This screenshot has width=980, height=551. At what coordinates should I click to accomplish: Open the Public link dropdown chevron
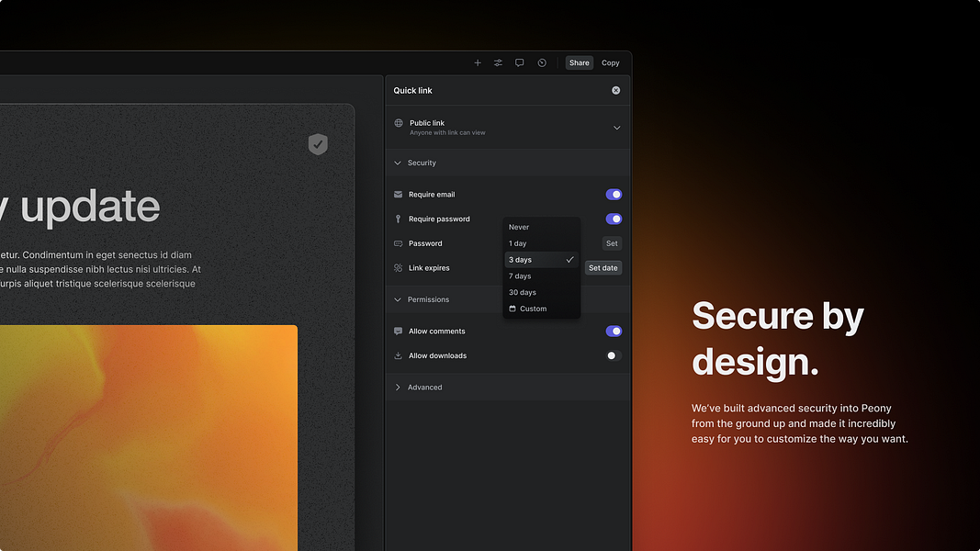[x=617, y=128]
